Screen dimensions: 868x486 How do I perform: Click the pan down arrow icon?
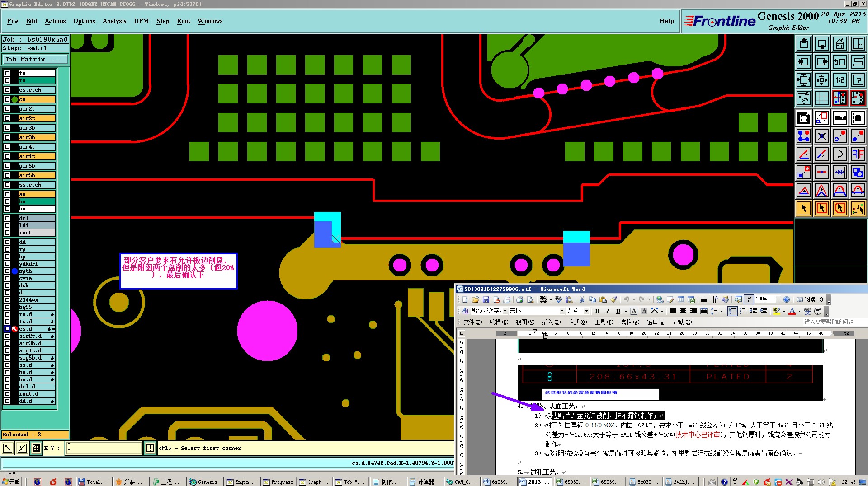coord(822,44)
